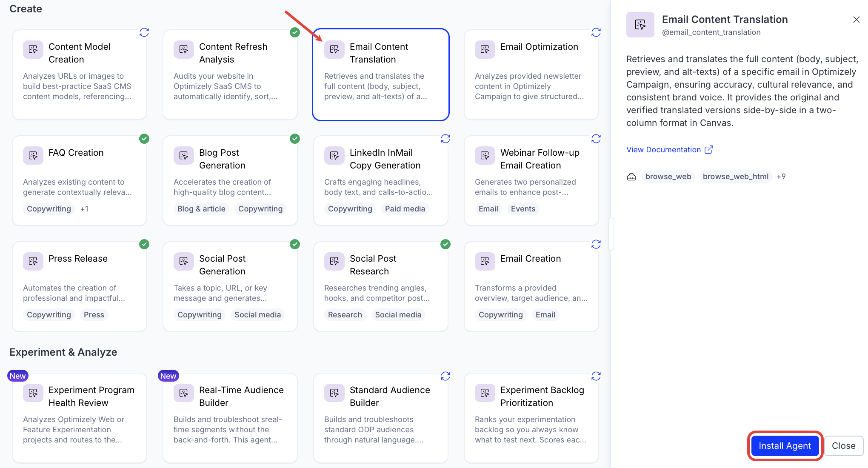The height and width of the screenshot is (468, 868).
Task: Click the browse_web tool tag
Action: (668, 177)
